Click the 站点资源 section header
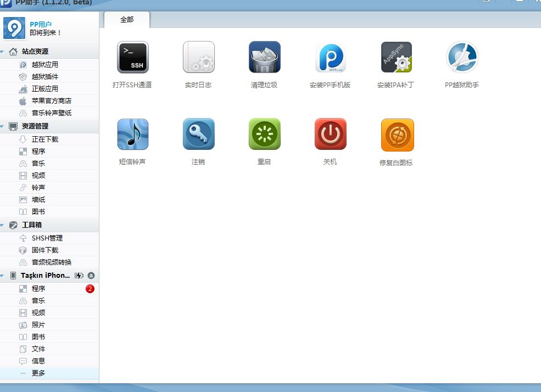This screenshot has height=392, width=541. [49, 52]
